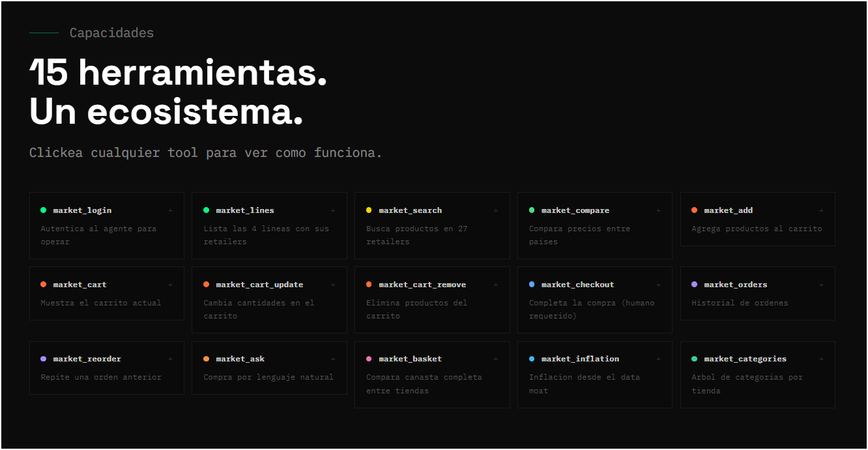Select the market_reorder tool title

click(87, 359)
